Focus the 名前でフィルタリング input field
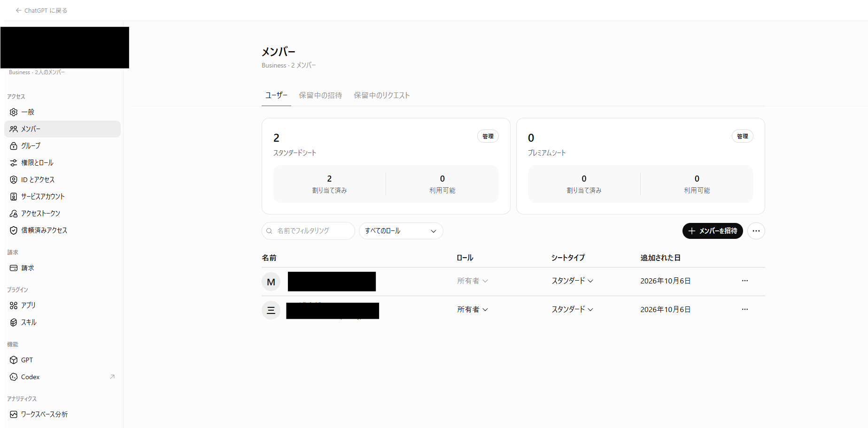Image resolution: width=868 pixels, height=428 pixels. (x=308, y=231)
